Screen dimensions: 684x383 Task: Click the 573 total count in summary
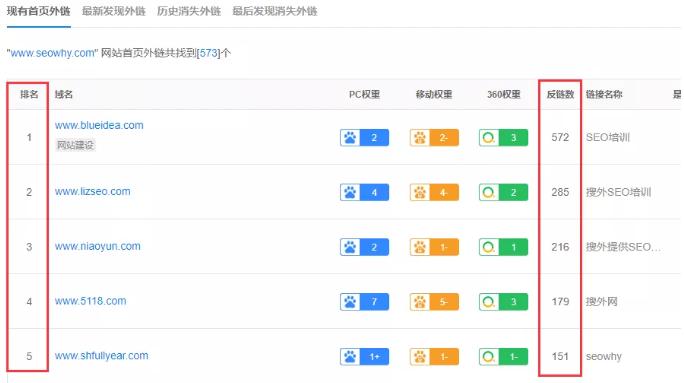pos(209,53)
